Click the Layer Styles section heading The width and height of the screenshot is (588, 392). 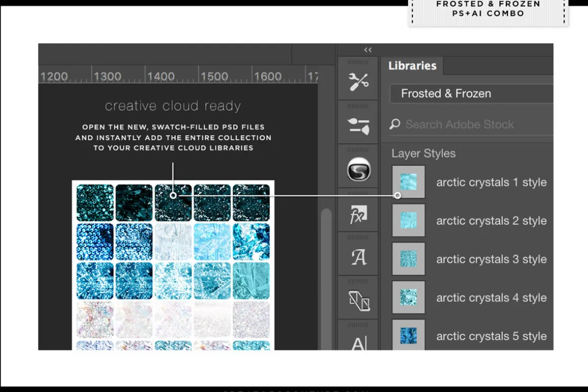[423, 153]
